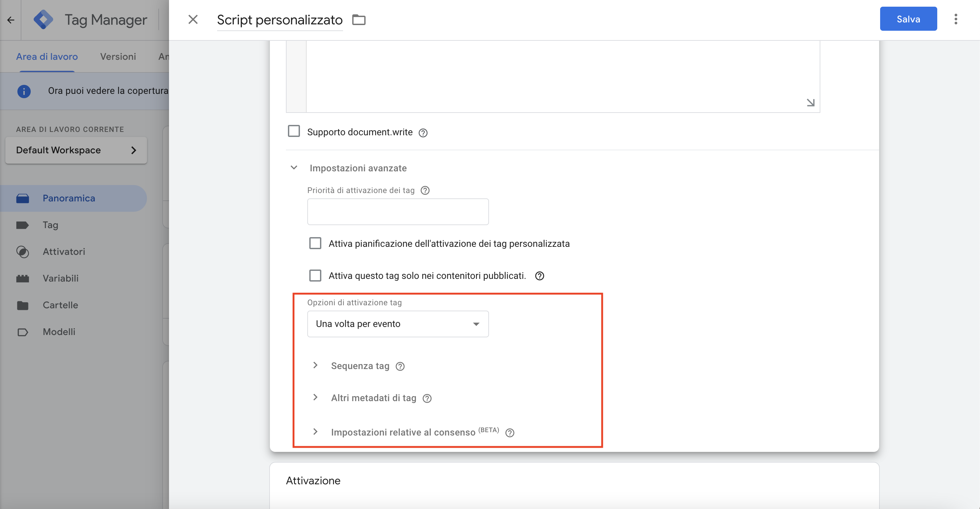Click the Tag Manager logo icon
The image size is (980, 509).
point(43,19)
